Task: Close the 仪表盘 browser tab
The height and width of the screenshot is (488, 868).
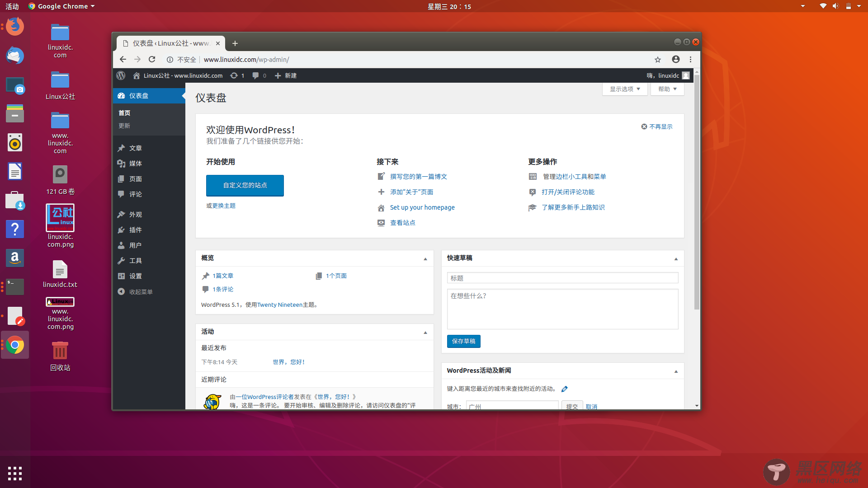Action: tap(218, 43)
